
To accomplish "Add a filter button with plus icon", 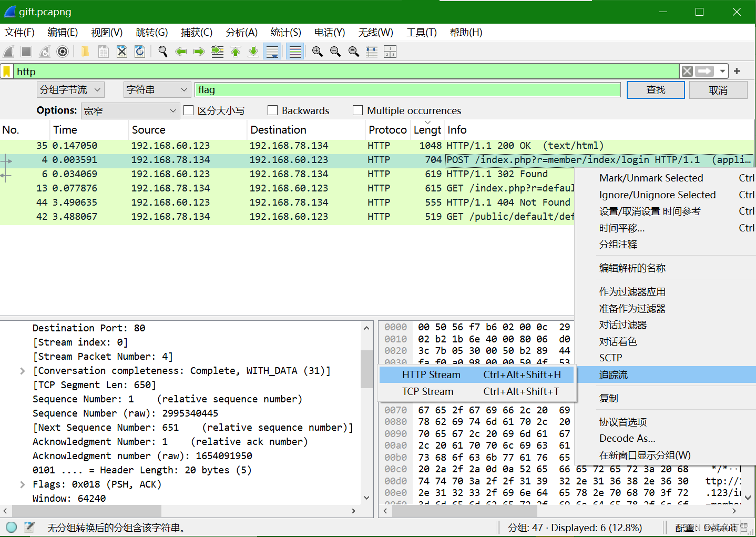I will click(x=737, y=71).
